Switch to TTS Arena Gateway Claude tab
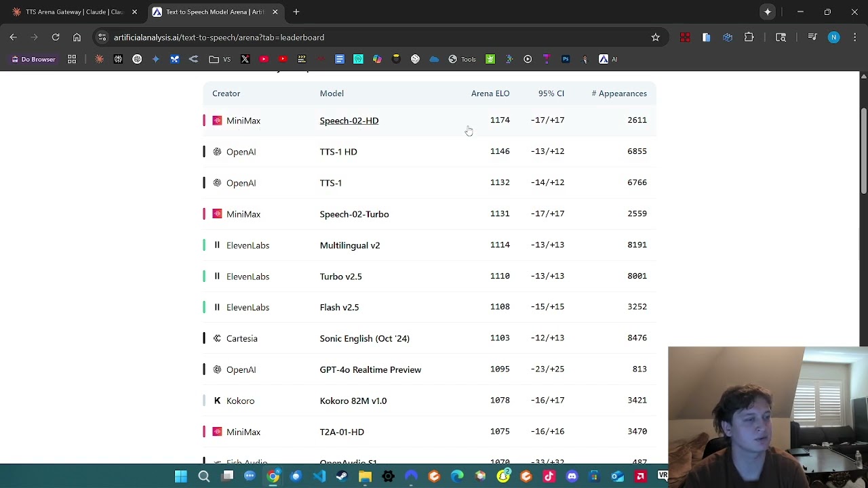The image size is (868, 488). 75,12
